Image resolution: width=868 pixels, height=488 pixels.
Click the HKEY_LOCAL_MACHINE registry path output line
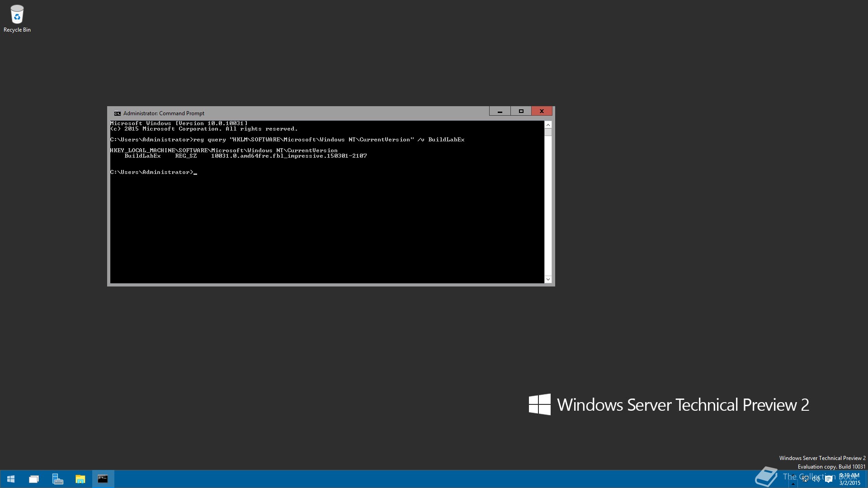click(x=224, y=150)
